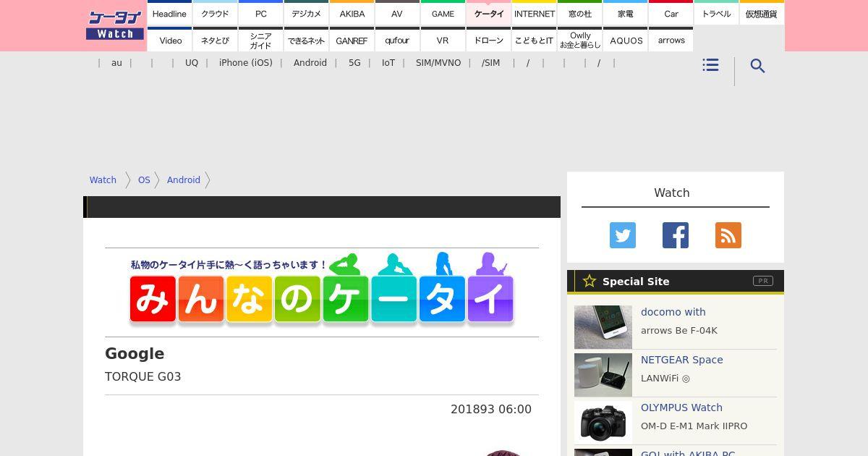Open the GAME tab

(x=443, y=13)
